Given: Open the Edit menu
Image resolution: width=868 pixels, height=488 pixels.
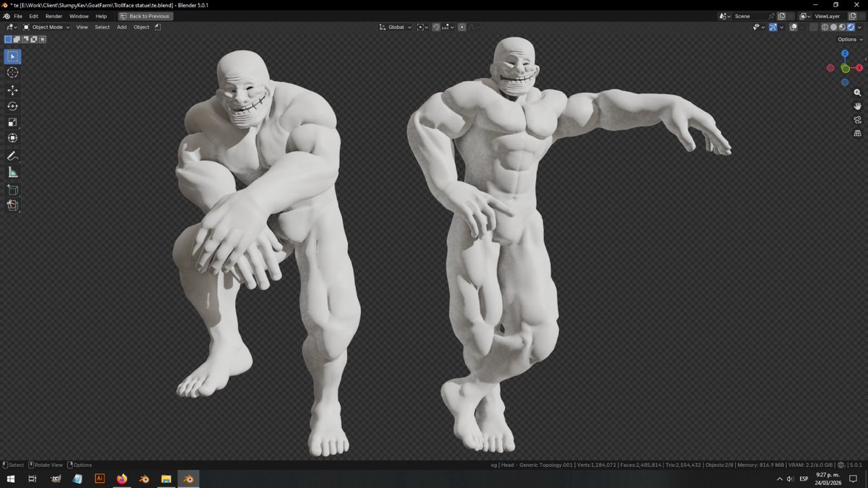Looking at the screenshot, I should click(x=33, y=16).
